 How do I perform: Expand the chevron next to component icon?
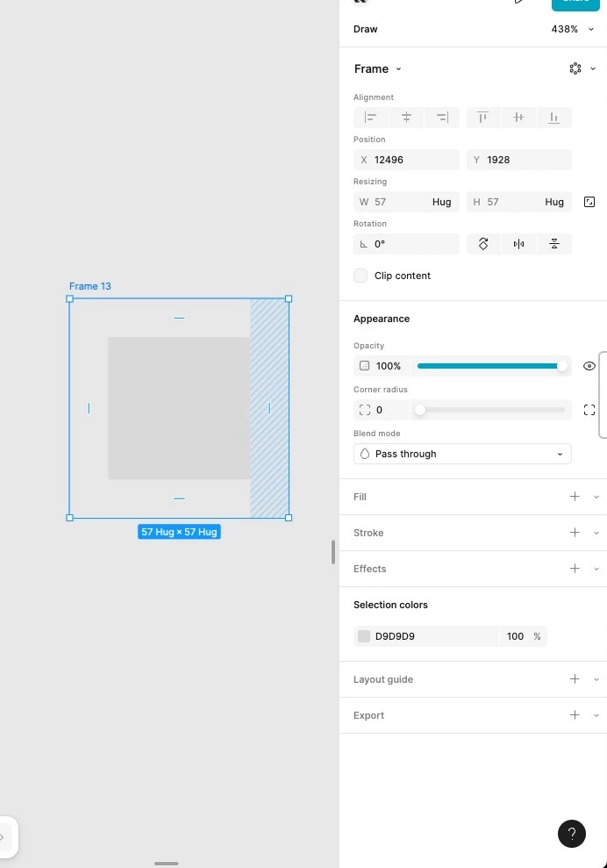[593, 68]
